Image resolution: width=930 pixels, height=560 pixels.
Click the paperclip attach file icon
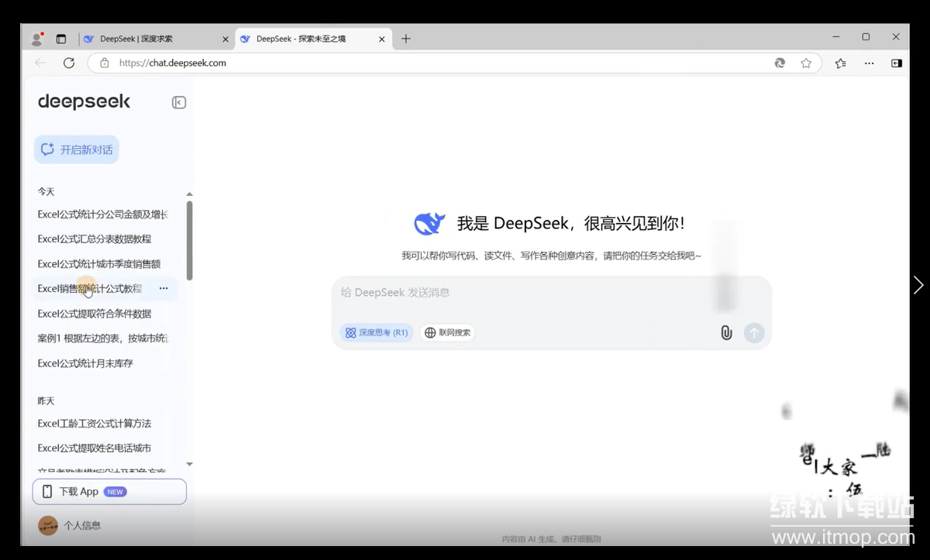pos(726,333)
